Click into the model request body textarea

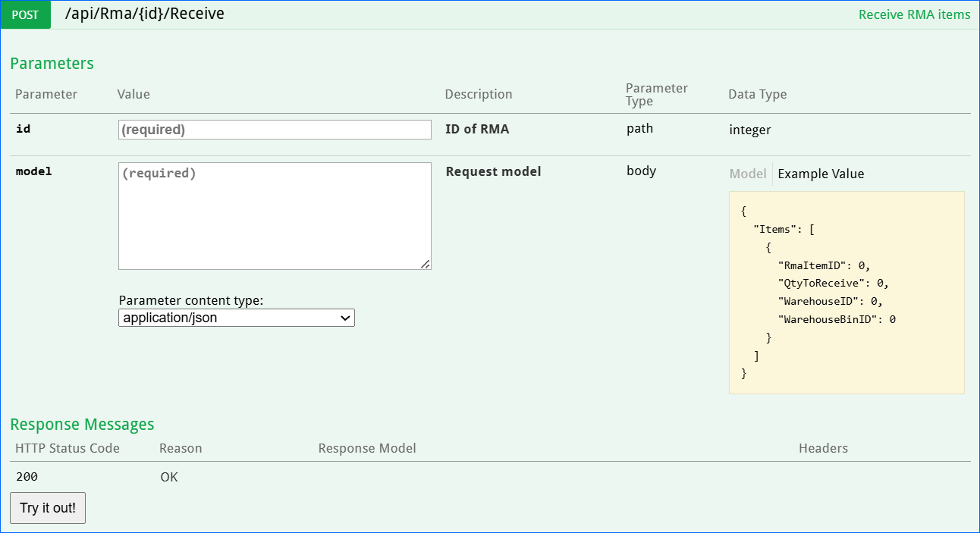[275, 216]
